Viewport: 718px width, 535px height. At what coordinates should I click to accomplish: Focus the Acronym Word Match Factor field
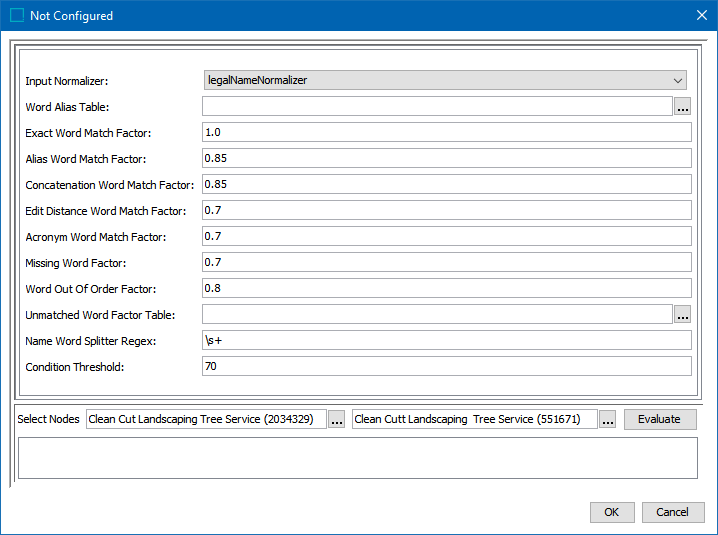click(x=446, y=236)
